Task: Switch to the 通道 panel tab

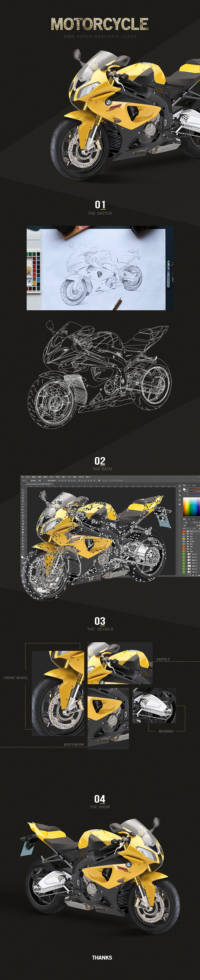Action: (x=189, y=519)
